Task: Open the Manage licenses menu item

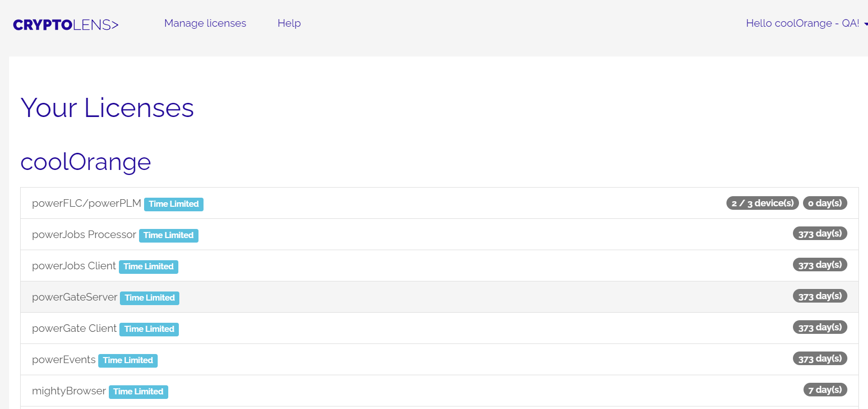Action: click(x=205, y=23)
